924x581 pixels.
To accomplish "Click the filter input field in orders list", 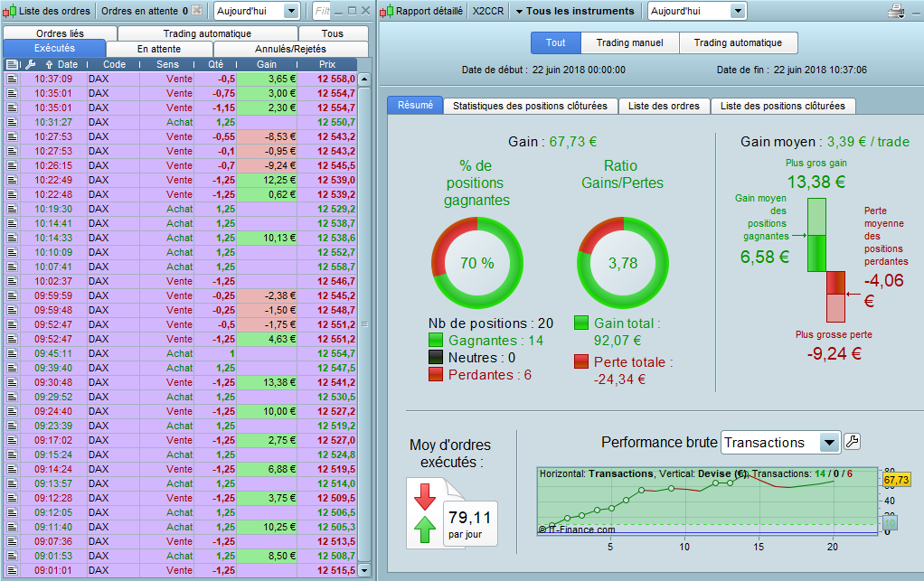I will [322, 11].
